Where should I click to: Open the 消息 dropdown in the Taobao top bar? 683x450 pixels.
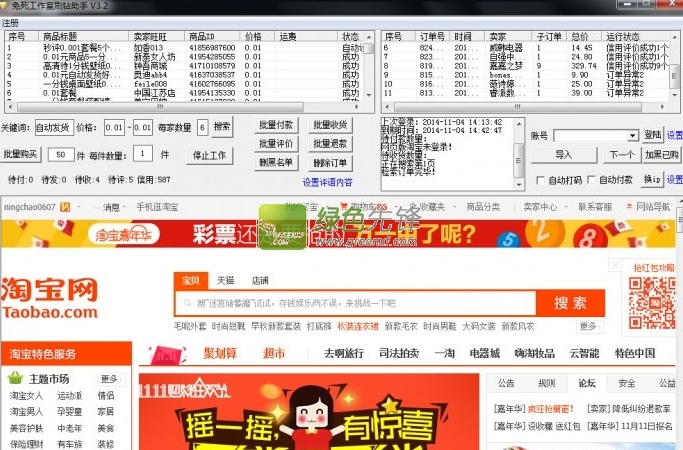112,207
